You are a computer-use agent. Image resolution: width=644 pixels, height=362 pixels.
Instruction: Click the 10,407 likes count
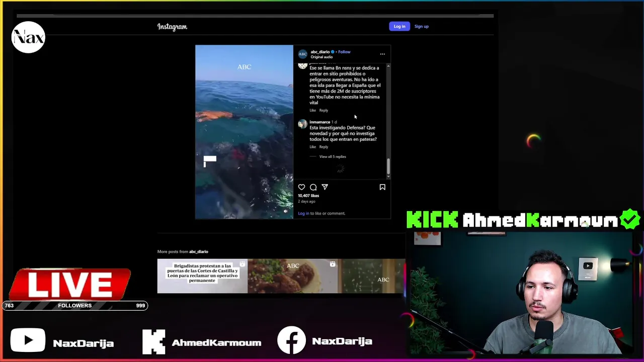click(308, 196)
